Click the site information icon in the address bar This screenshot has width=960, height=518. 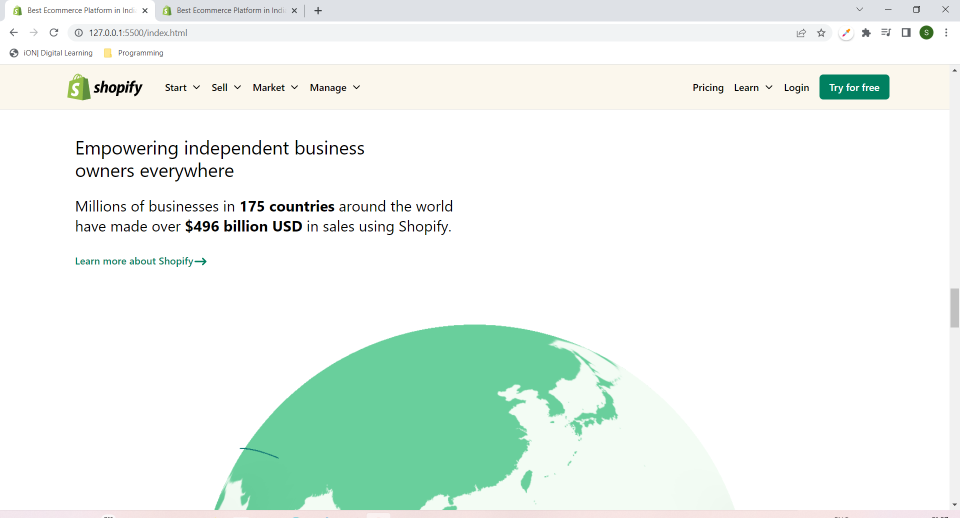78,32
